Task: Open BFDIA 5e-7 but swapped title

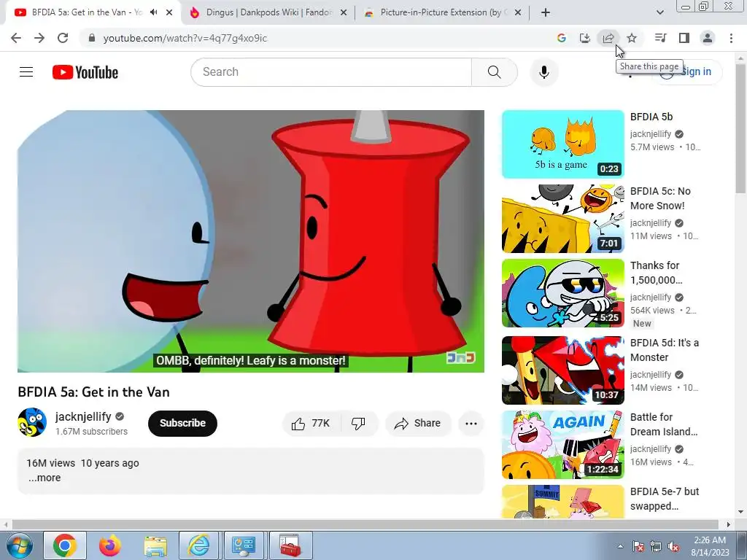Action: (x=665, y=499)
